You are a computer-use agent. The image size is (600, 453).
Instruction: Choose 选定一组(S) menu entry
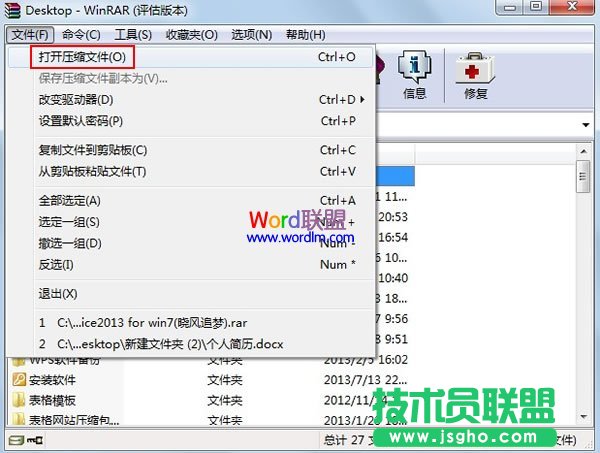[x=190, y=222]
